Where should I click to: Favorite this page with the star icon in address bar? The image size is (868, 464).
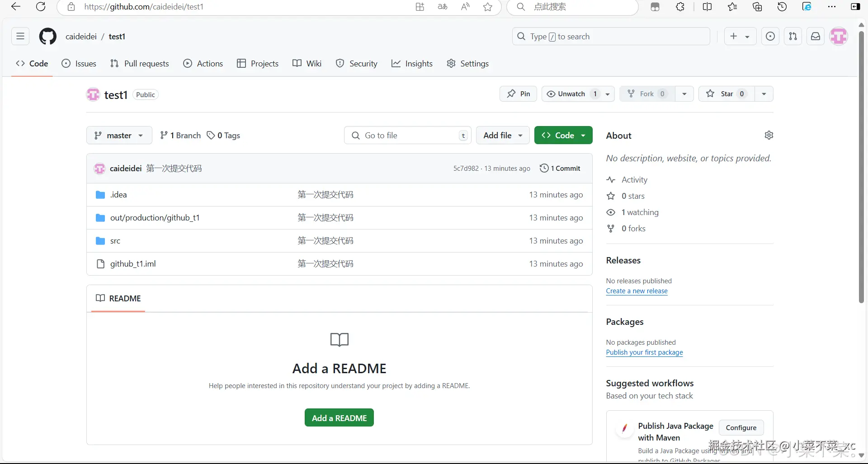click(x=488, y=6)
